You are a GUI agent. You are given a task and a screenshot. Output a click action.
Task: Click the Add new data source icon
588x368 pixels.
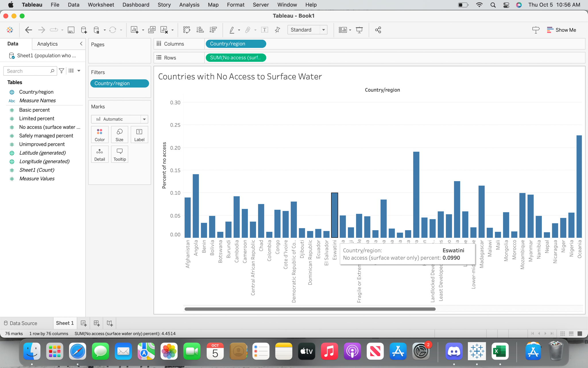84,30
